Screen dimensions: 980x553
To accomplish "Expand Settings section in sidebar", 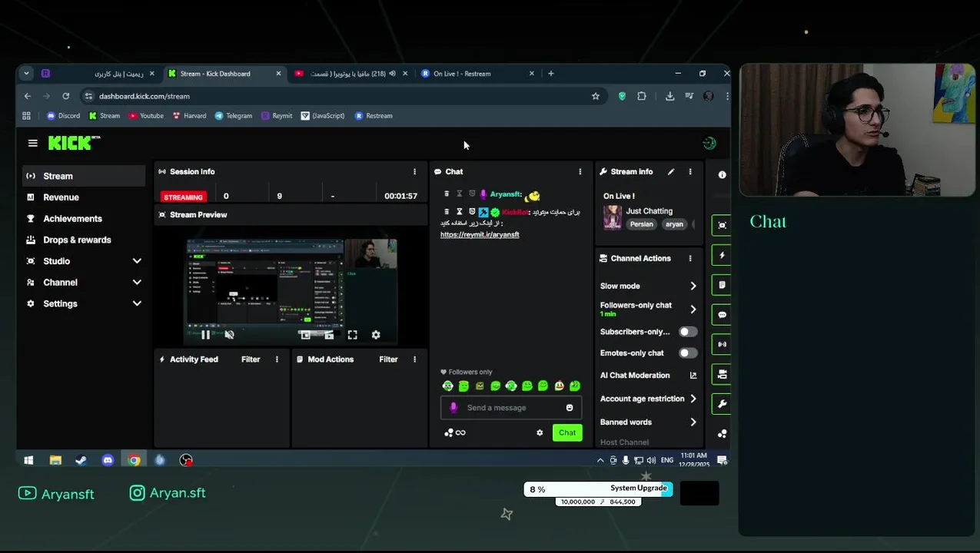I will click(84, 304).
